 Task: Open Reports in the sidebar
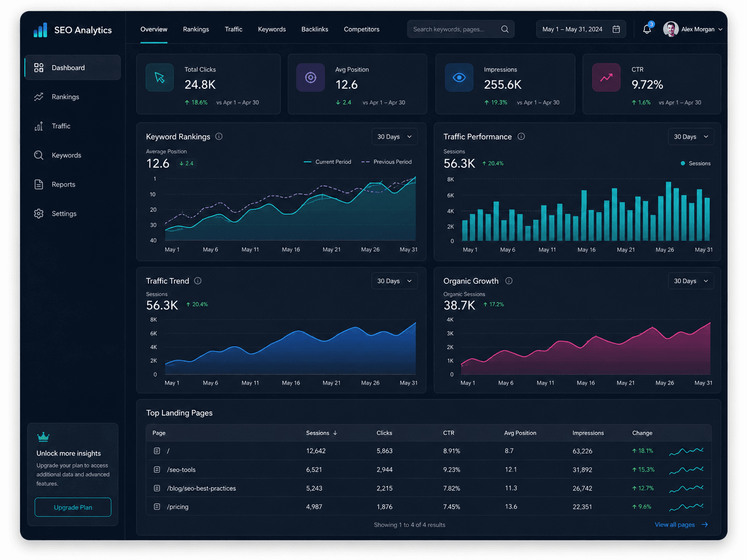pos(73,185)
